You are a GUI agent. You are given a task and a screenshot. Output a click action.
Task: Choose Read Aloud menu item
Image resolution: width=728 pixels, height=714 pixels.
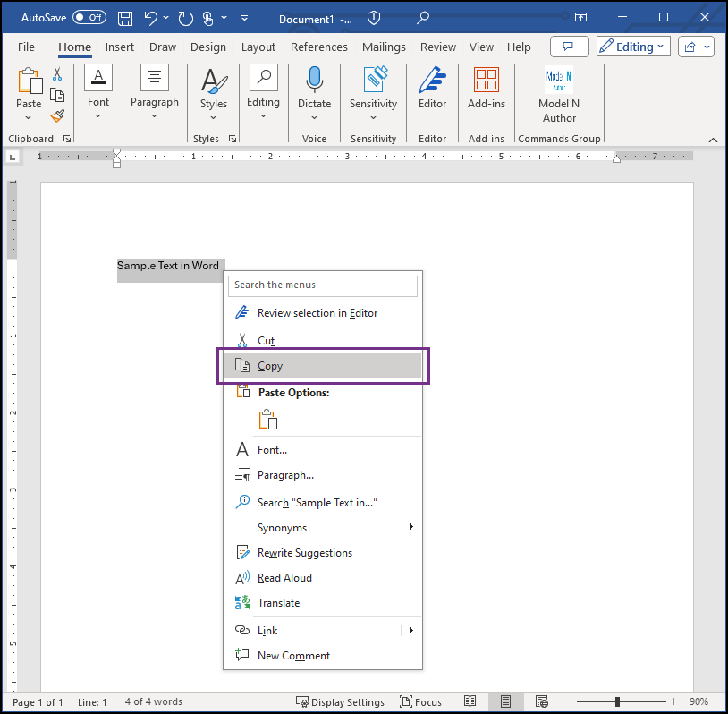point(323,578)
